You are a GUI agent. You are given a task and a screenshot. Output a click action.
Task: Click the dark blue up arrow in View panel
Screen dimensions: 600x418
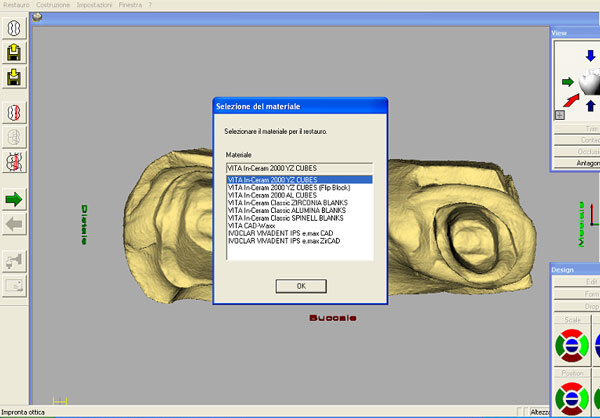coord(590,105)
